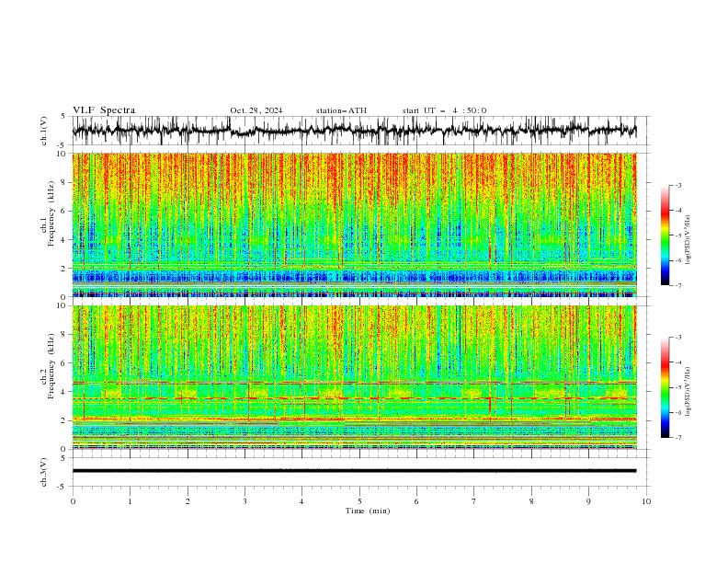
Task: Click ch.2 frequency axis tick "8"
Action: click(64, 335)
